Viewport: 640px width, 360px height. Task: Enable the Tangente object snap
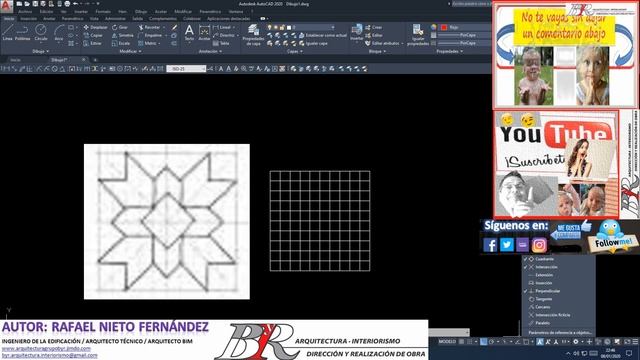pyautogui.click(x=558, y=299)
